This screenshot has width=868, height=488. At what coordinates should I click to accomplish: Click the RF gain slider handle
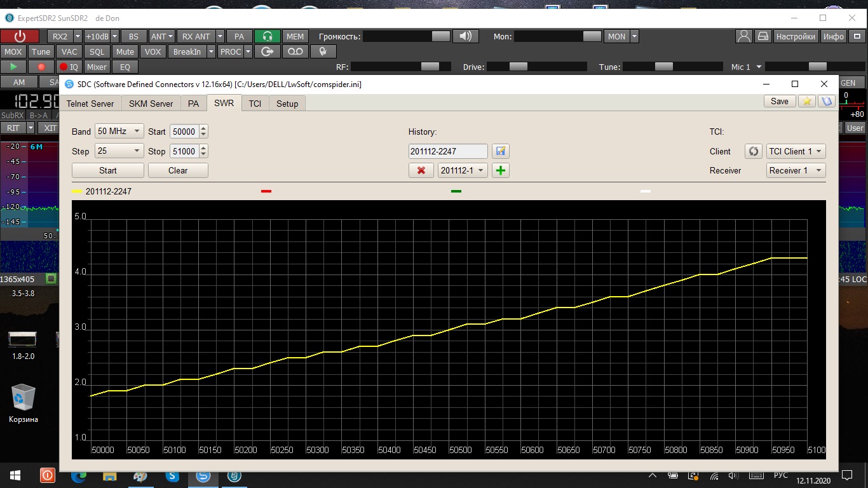click(430, 66)
